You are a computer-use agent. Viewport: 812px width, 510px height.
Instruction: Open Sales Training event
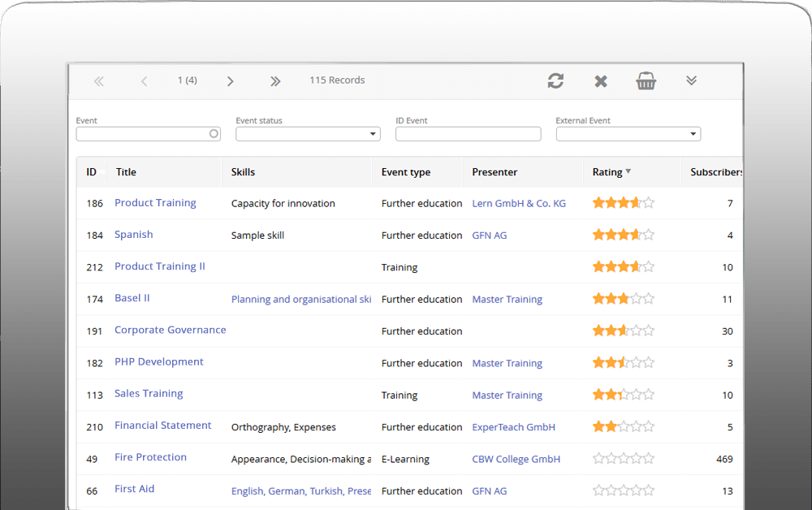tap(149, 394)
